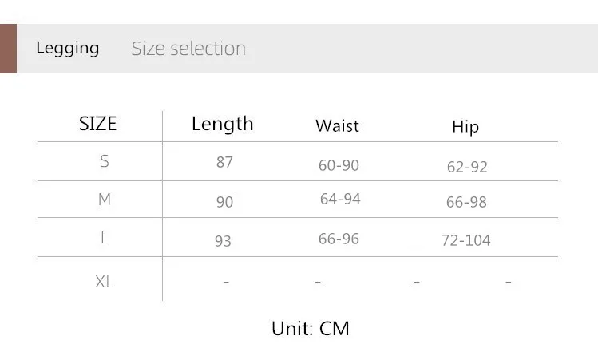Click the brown color bar beside Legging
Image resolution: width=598 pixels, height=364 pixels.
[x=8, y=49]
